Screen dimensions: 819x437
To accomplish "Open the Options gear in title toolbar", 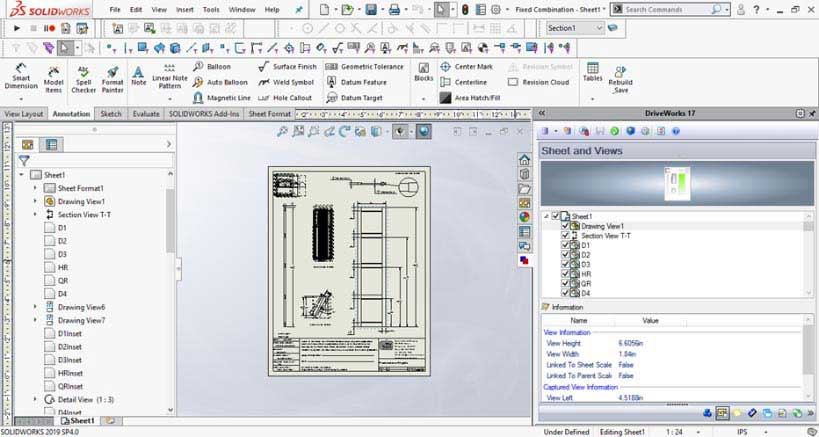I will [x=496, y=9].
